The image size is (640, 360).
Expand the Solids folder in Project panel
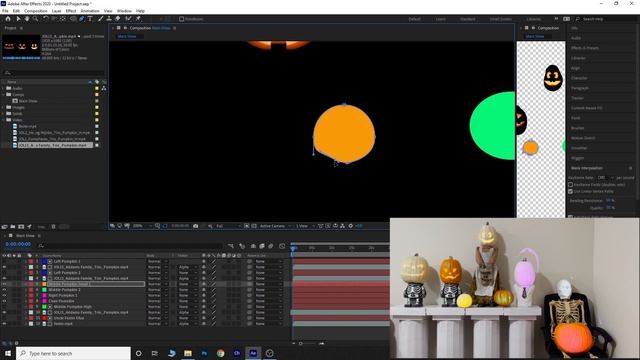(3, 113)
